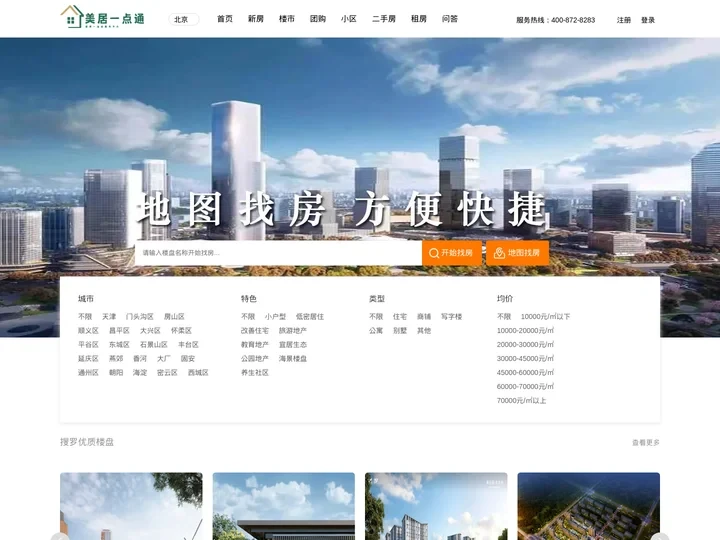Open the 二手房 nav item
The width and height of the screenshot is (720, 540).
tap(384, 19)
